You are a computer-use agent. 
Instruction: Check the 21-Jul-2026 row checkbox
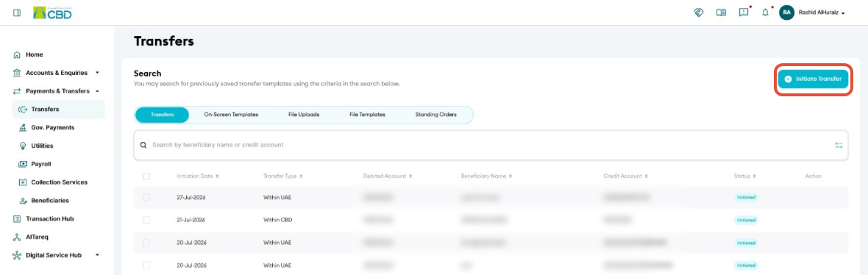[x=146, y=220]
